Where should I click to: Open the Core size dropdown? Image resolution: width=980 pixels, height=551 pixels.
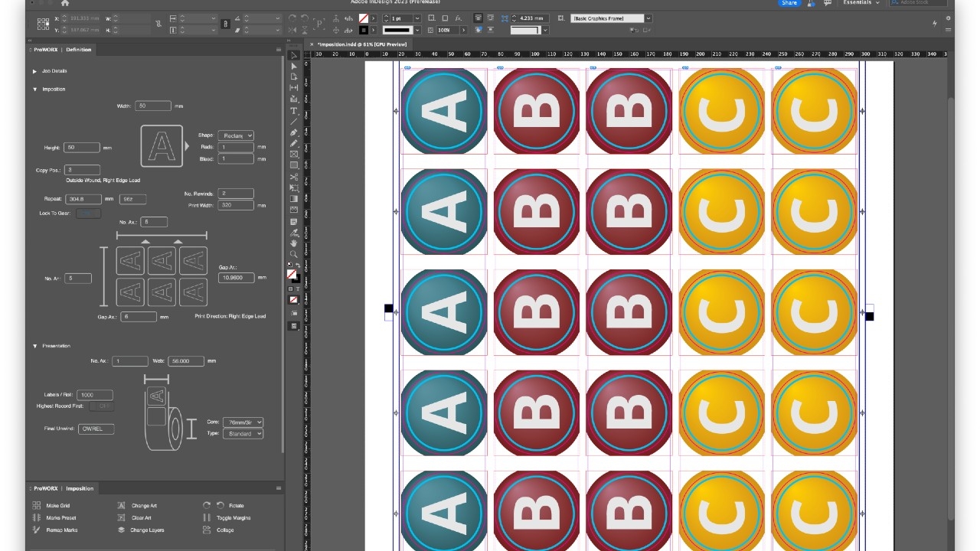point(243,422)
